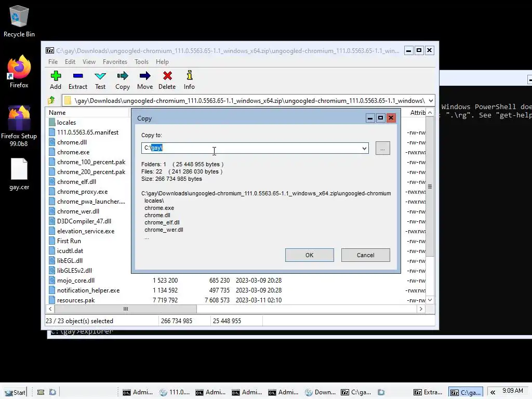Select 111.0.5563.65.manifest row
Screen dimensions: 532x399
click(x=87, y=132)
